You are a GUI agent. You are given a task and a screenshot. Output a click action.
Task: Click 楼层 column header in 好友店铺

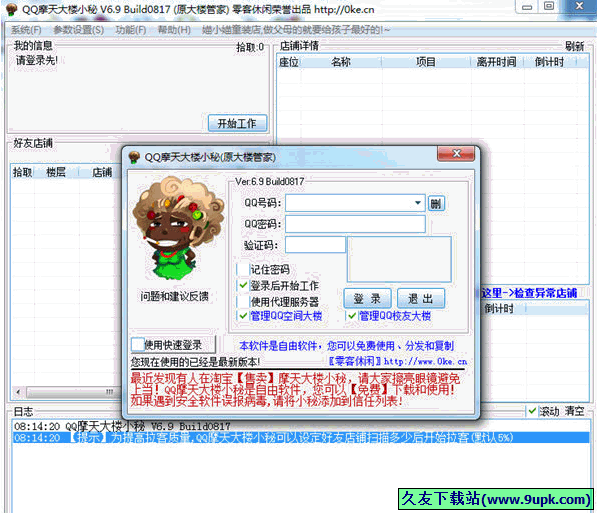56,172
